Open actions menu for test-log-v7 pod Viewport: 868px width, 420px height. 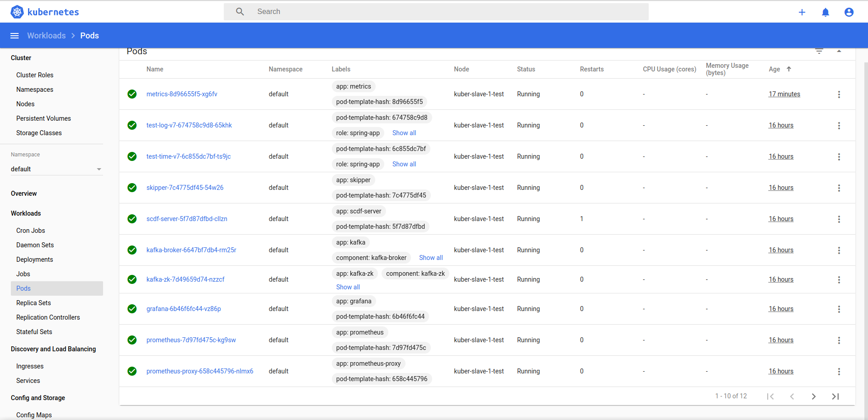tap(839, 126)
